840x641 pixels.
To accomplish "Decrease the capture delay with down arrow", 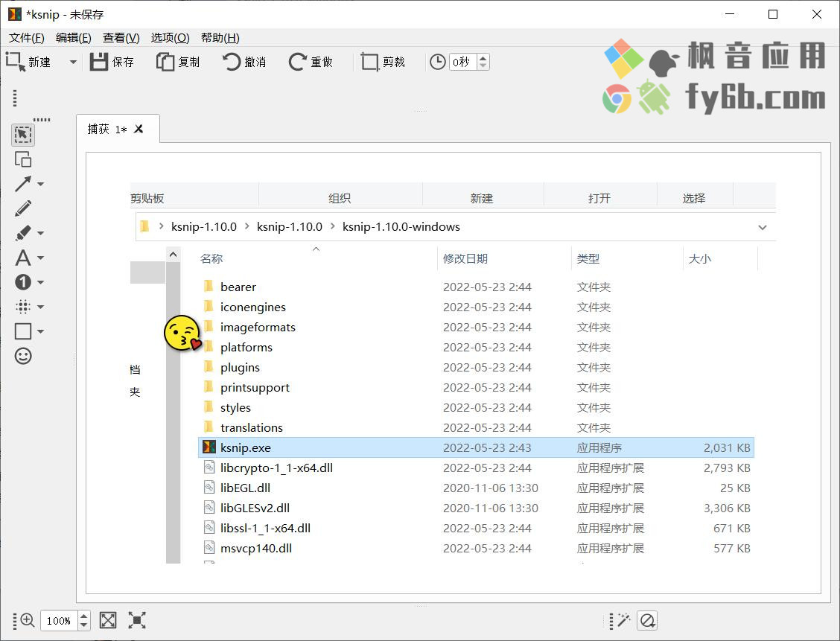I will pyautogui.click(x=483, y=66).
